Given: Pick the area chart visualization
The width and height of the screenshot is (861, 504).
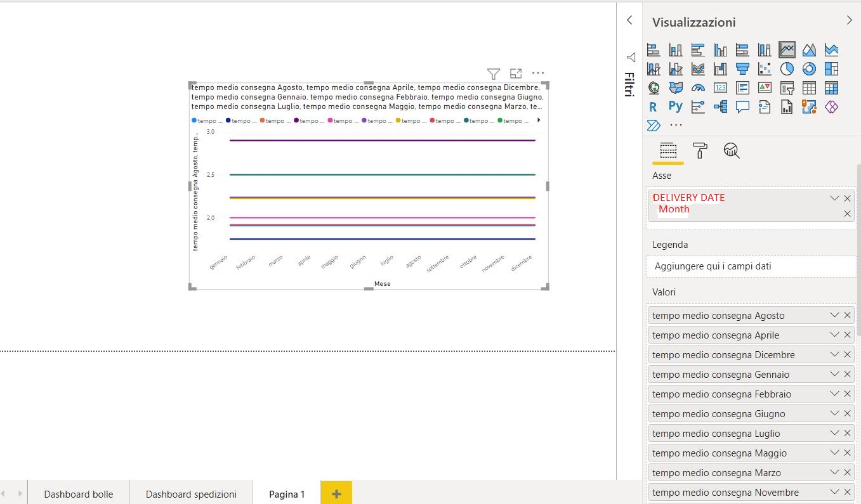Looking at the screenshot, I should 809,49.
